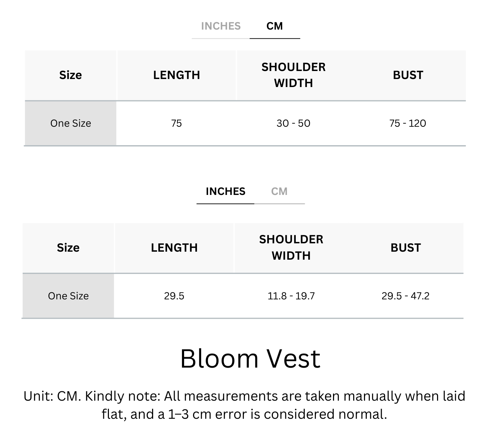The image size is (492, 448).
Task: Click the BUST header in the centimeter table
Action: click(x=408, y=75)
